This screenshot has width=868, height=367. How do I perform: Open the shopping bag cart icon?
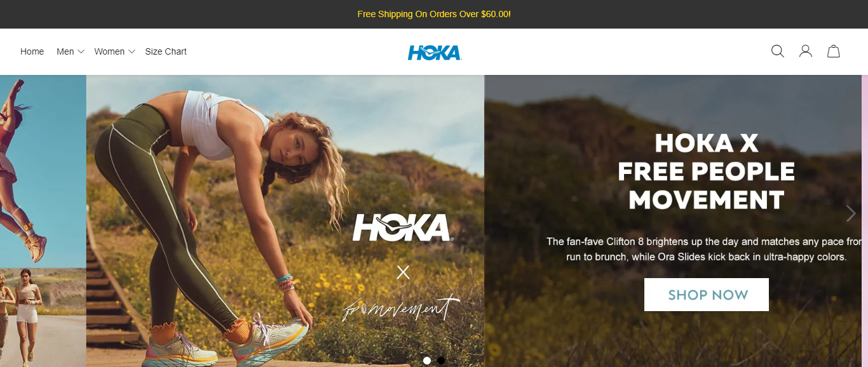833,51
